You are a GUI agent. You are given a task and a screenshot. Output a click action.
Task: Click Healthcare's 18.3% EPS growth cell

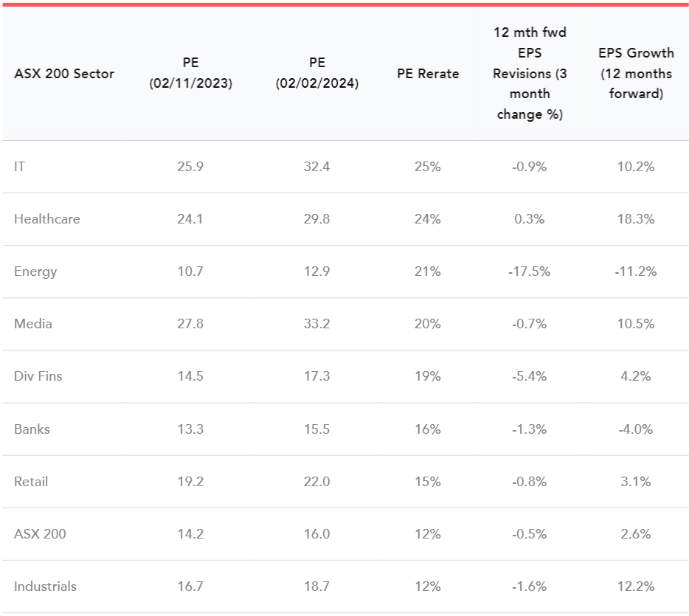click(636, 219)
